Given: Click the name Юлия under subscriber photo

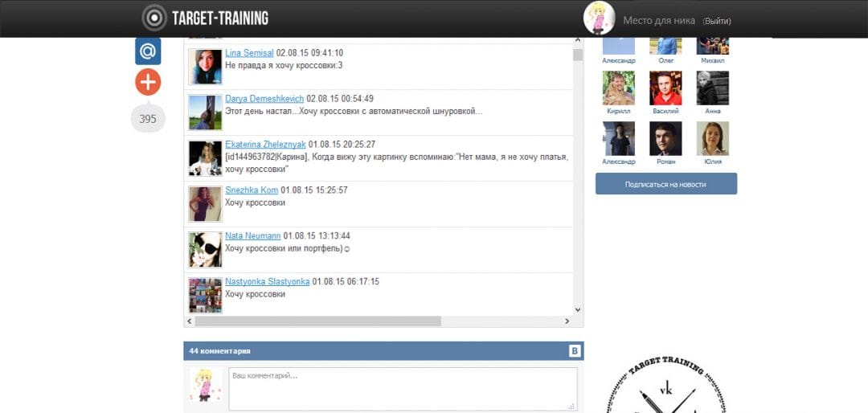Looking at the screenshot, I should pos(713,162).
